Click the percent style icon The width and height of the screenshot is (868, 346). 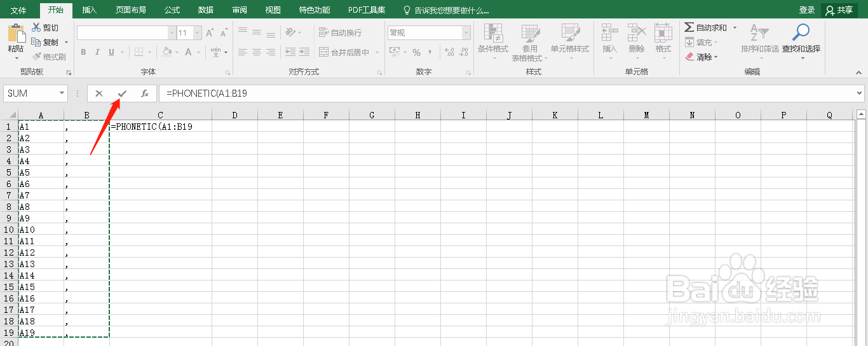(416, 52)
